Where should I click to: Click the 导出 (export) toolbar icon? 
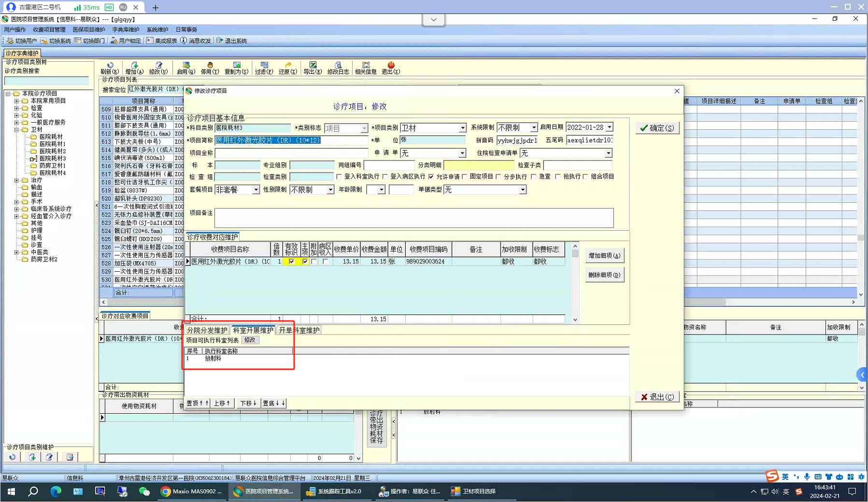click(x=313, y=68)
